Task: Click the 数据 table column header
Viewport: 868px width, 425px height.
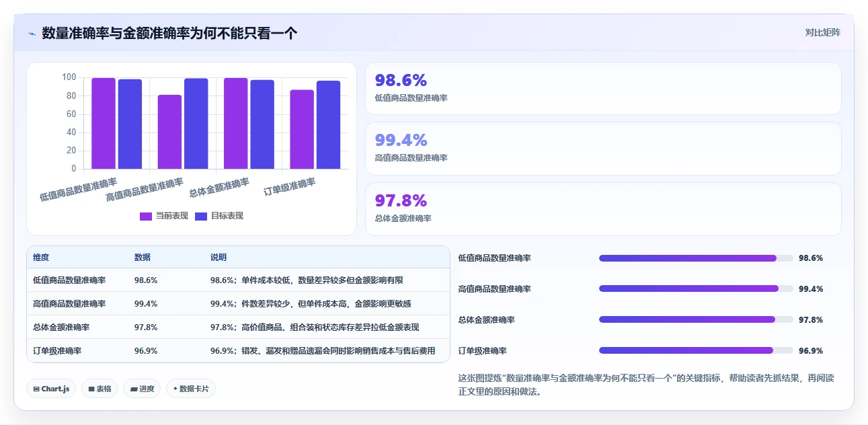Action: 143,258
